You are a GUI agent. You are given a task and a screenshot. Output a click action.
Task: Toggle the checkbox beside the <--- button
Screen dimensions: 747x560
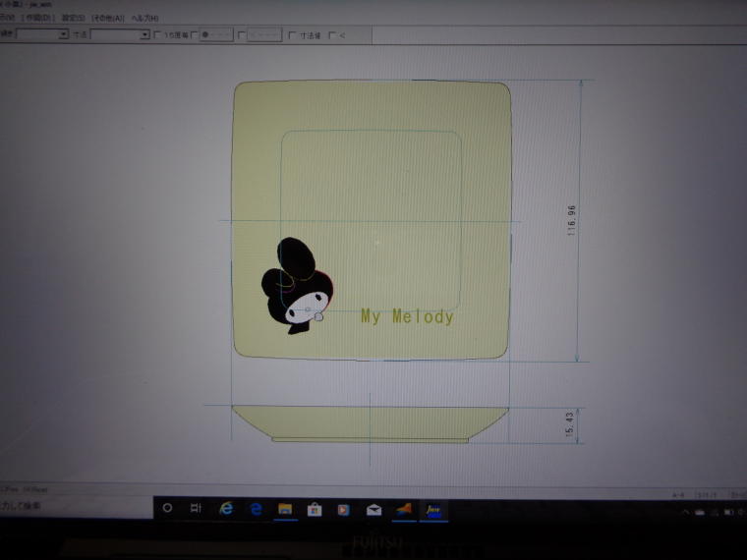pos(241,35)
